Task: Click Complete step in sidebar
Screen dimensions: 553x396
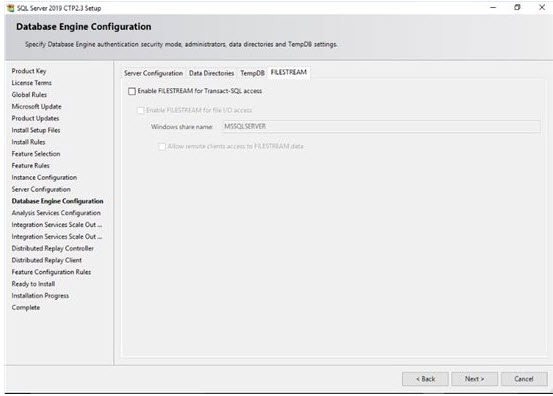Action: pos(26,307)
